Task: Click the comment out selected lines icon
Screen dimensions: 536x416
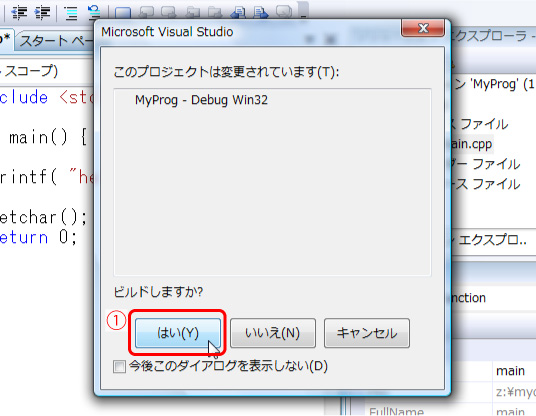Action: (x=71, y=13)
